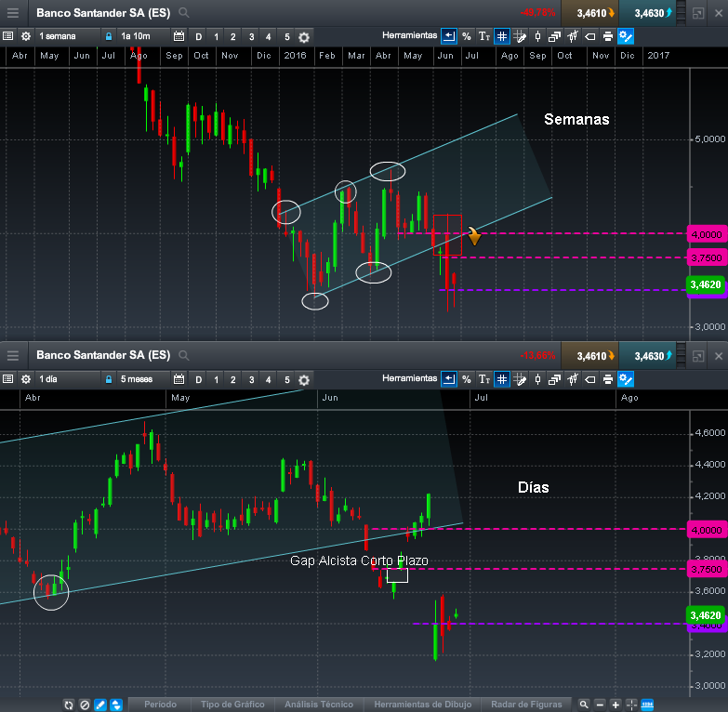The height and width of the screenshot is (712, 728).
Task: Toggle the grid on the weekly chart
Action: coord(502,36)
